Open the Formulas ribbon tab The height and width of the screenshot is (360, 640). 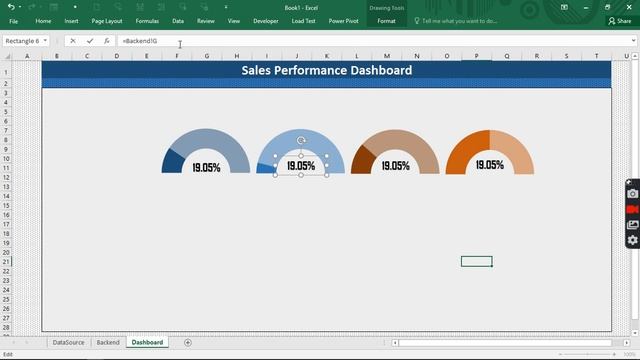[x=147, y=21]
